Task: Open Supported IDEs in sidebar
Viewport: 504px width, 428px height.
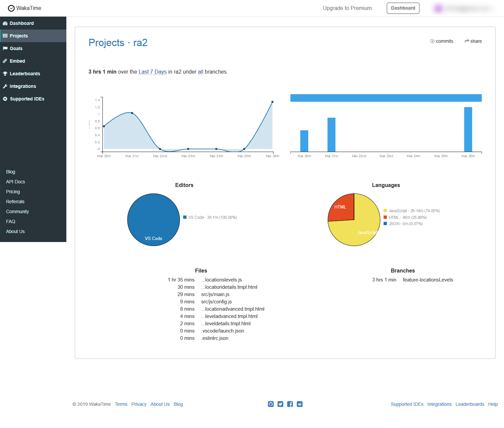Action: [x=33, y=99]
